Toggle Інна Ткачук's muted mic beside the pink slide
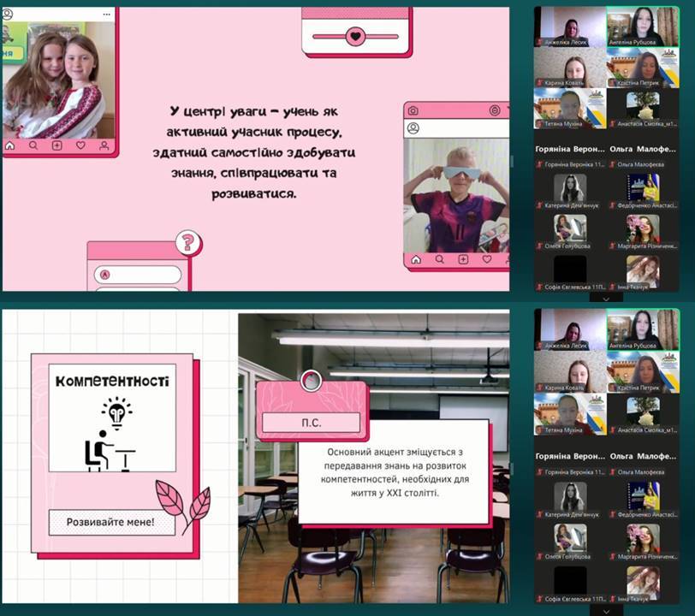The image size is (695, 616). click(612, 287)
